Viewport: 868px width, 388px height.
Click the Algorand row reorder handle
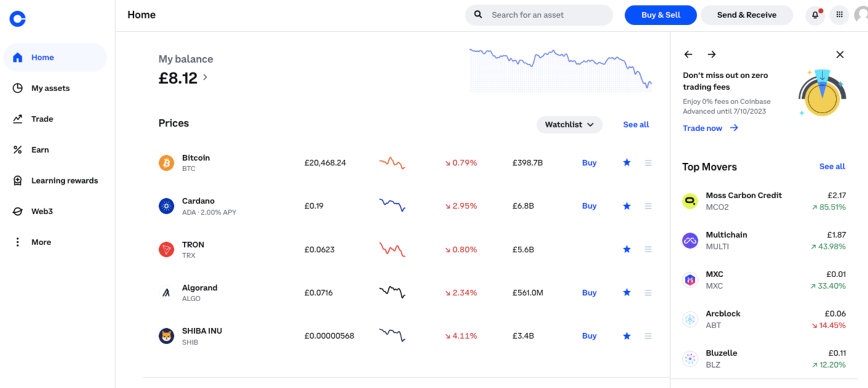pyautogui.click(x=648, y=293)
